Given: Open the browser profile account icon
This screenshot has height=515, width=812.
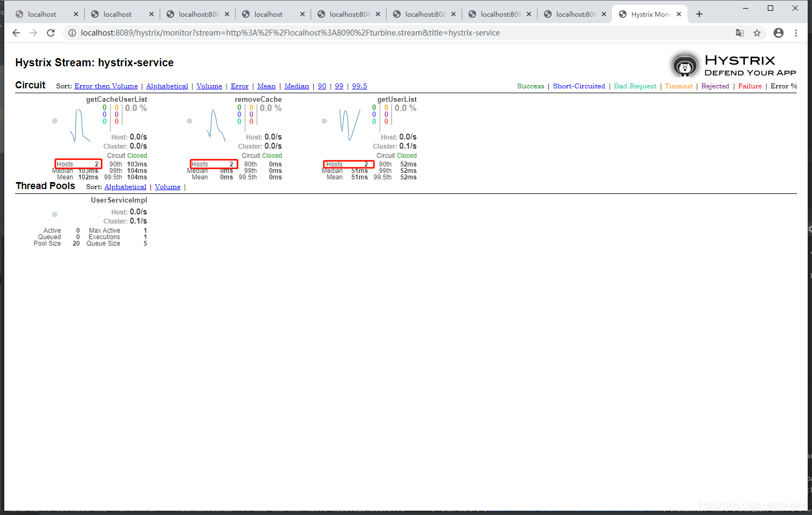Looking at the screenshot, I should [779, 33].
